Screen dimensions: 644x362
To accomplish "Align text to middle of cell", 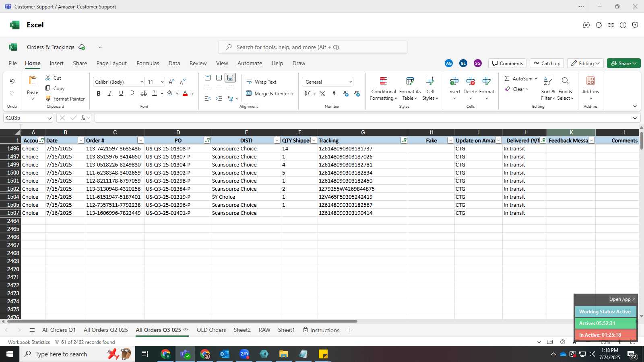I will (x=219, y=78).
